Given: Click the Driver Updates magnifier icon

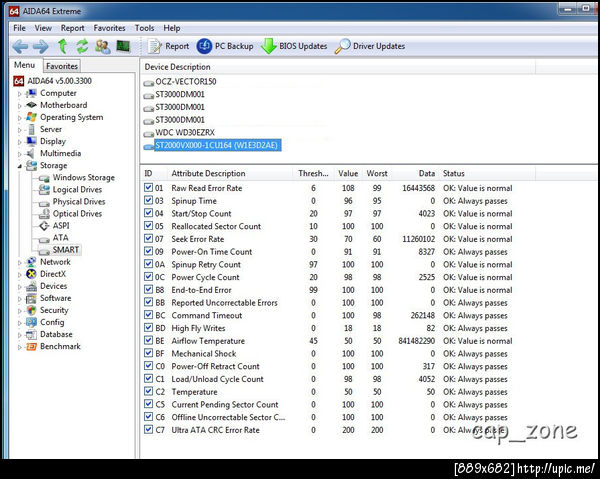Looking at the screenshot, I should [342, 46].
